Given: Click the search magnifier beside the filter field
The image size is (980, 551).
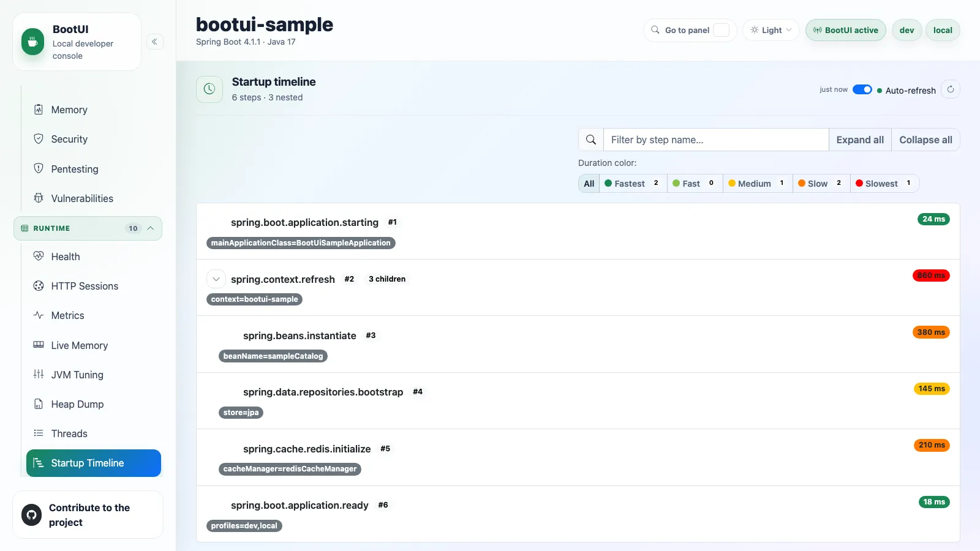Looking at the screenshot, I should tap(591, 140).
